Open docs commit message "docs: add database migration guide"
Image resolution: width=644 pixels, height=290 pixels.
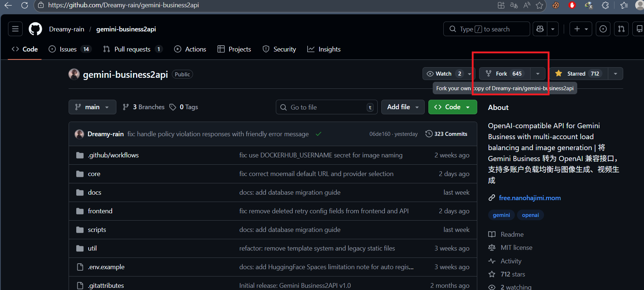pyautogui.click(x=290, y=192)
